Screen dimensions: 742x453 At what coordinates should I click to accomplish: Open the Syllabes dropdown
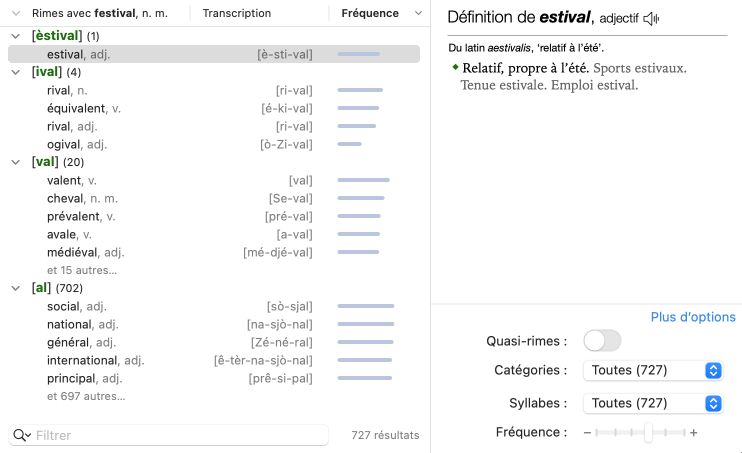pyautogui.click(x=652, y=404)
